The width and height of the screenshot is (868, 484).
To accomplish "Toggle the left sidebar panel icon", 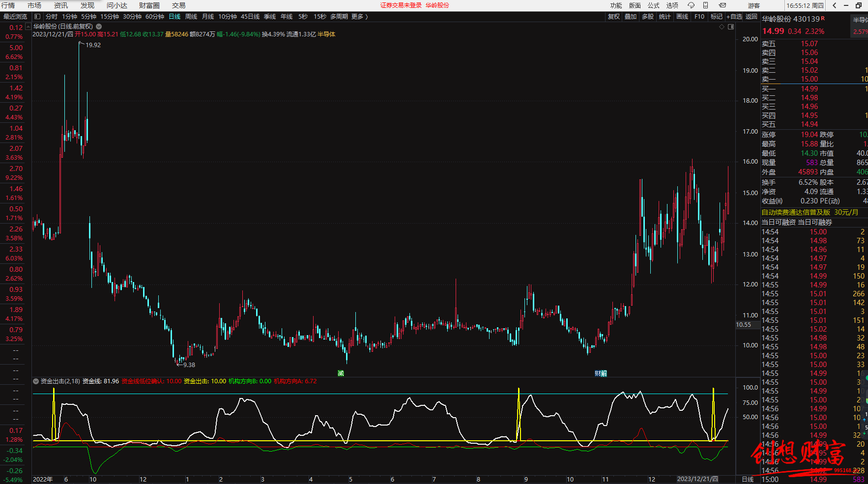I will click(x=37, y=17).
